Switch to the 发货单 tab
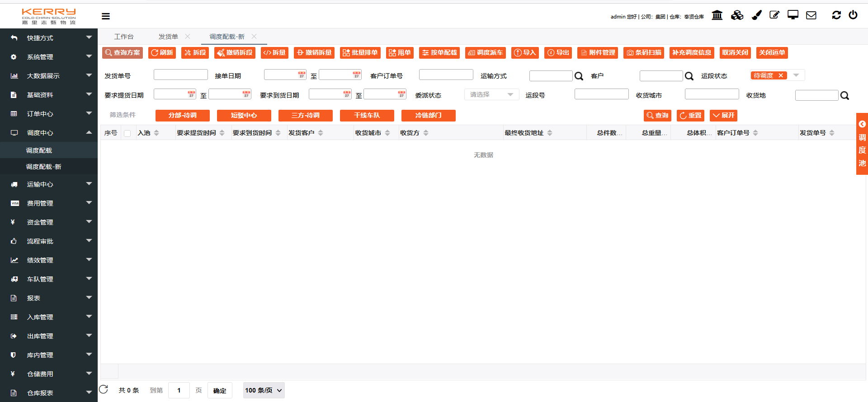The image size is (868, 402). (168, 37)
